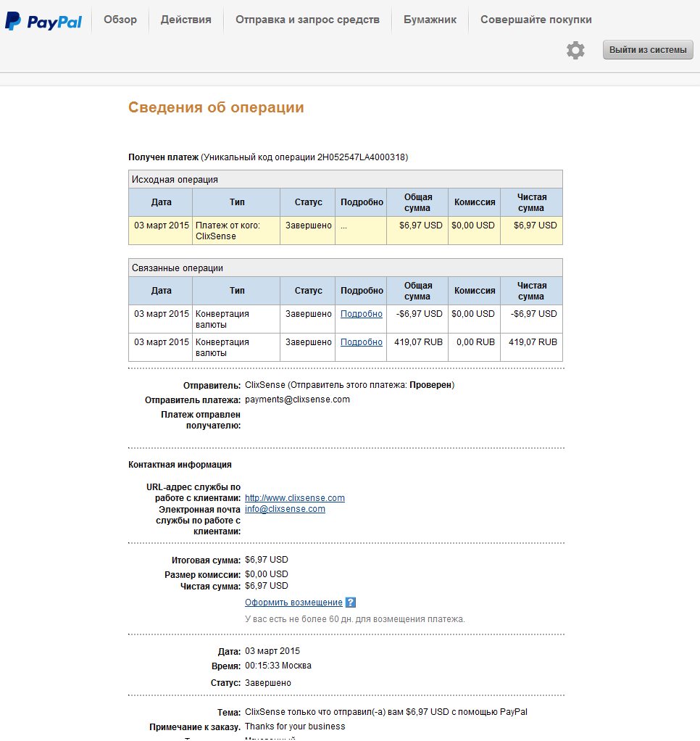Viewport: 700px width, 741px height.
Task: Click the Размер комиссии label
Action: pyautogui.click(x=203, y=575)
